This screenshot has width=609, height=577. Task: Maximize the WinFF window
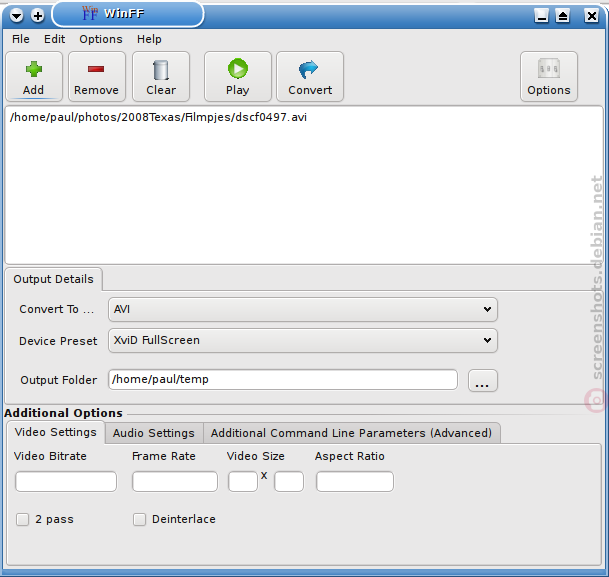pyautogui.click(x=562, y=16)
